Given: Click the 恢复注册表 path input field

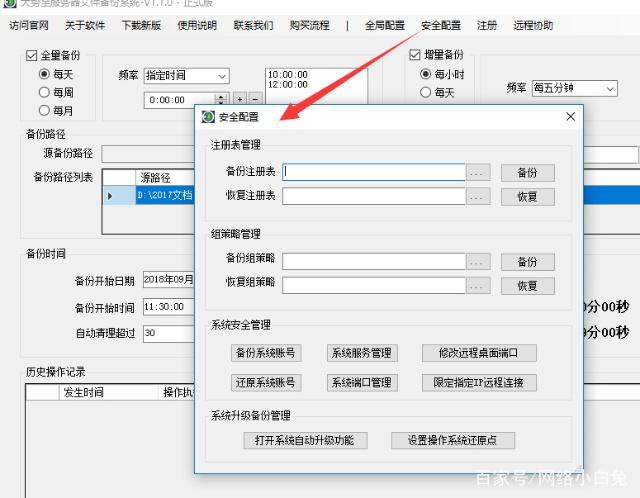Looking at the screenshot, I should (x=374, y=196).
